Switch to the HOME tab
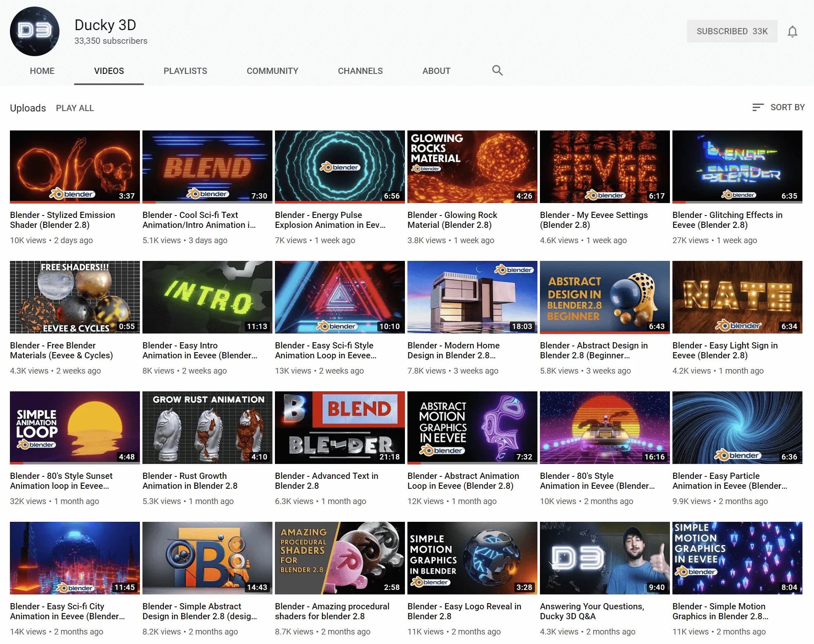Viewport: 814px width, 644px height. pos(42,71)
